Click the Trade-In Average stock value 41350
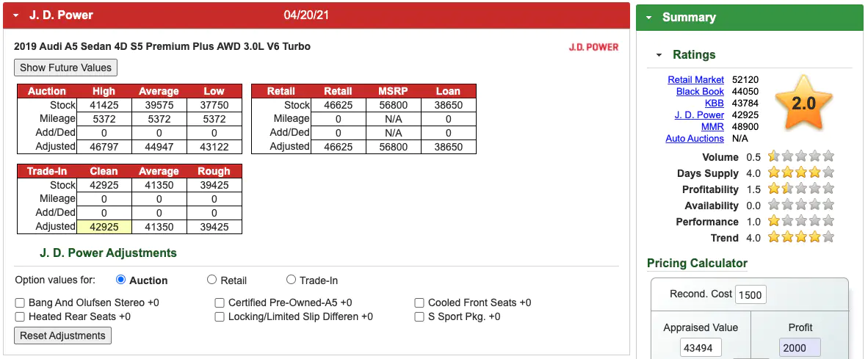Viewport: 868px width, 359px height. click(x=159, y=185)
